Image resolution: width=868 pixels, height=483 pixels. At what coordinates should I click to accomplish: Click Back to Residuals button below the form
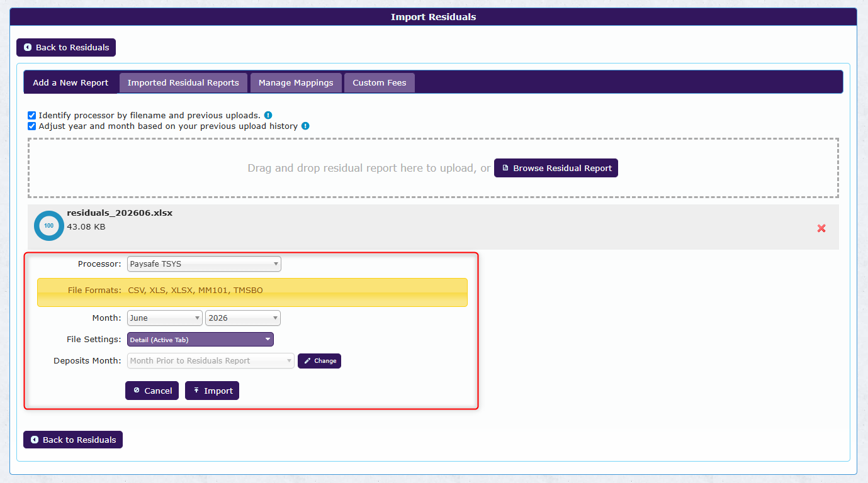click(73, 440)
